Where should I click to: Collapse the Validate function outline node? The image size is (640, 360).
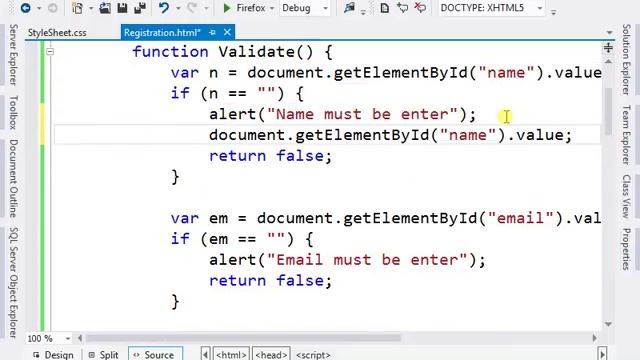click(50, 51)
